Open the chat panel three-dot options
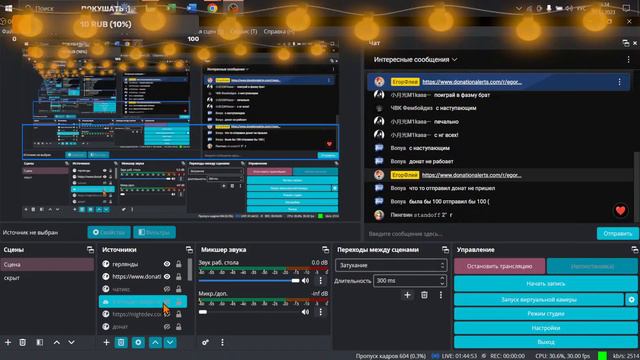The image size is (640, 360). (629, 60)
